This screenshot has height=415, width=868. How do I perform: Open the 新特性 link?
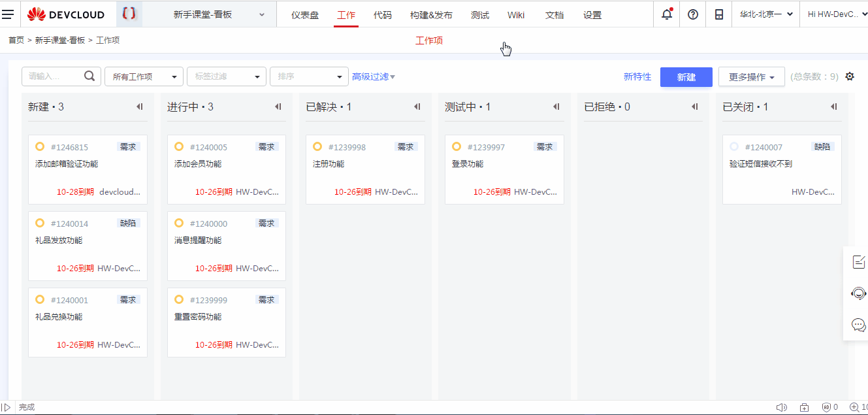637,76
